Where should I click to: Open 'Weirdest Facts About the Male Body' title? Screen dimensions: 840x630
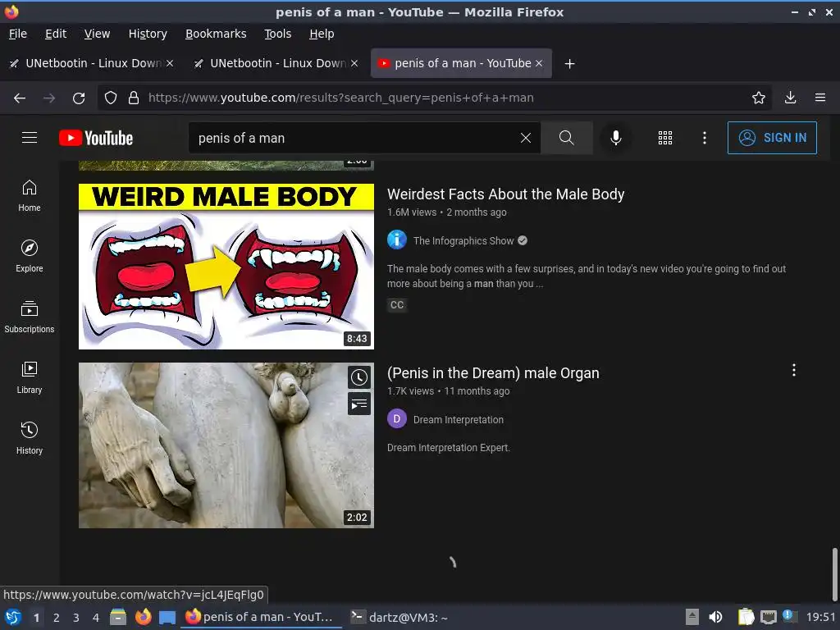505,194
